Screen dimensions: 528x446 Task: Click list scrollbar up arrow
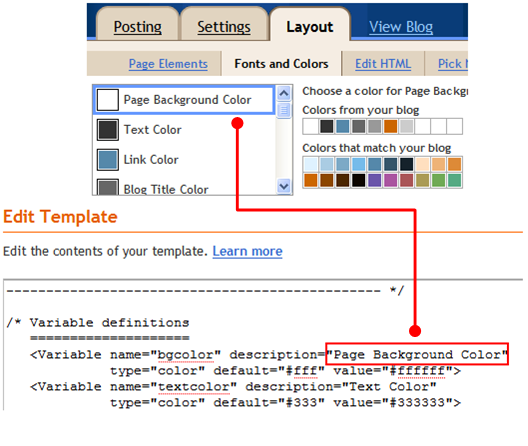[x=284, y=93]
